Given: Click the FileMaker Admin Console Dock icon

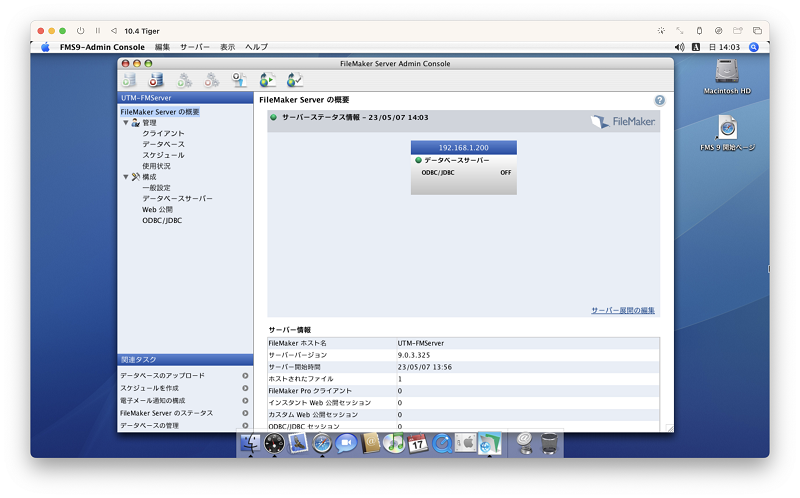Looking at the screenshot, I should tap(489, 443).
